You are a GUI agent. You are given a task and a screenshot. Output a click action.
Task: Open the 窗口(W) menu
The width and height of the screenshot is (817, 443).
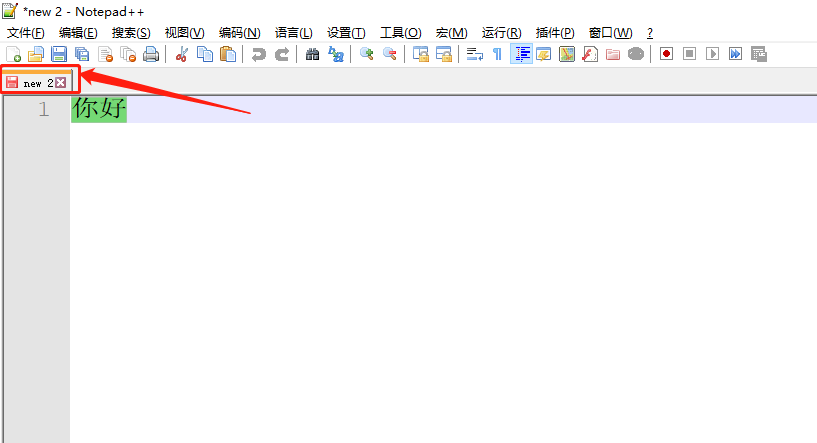pyautogui.click(x=611, y=33)
